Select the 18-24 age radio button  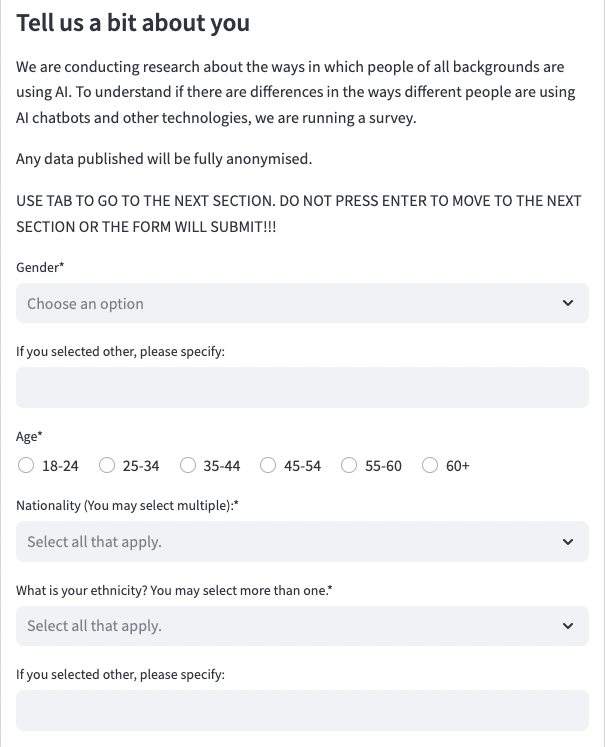(x=27, y=465)
